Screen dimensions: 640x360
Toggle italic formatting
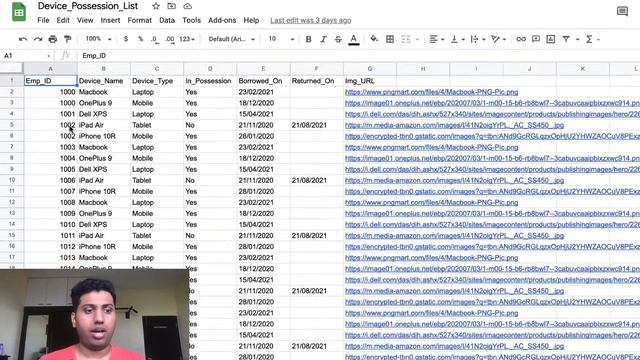323,39
